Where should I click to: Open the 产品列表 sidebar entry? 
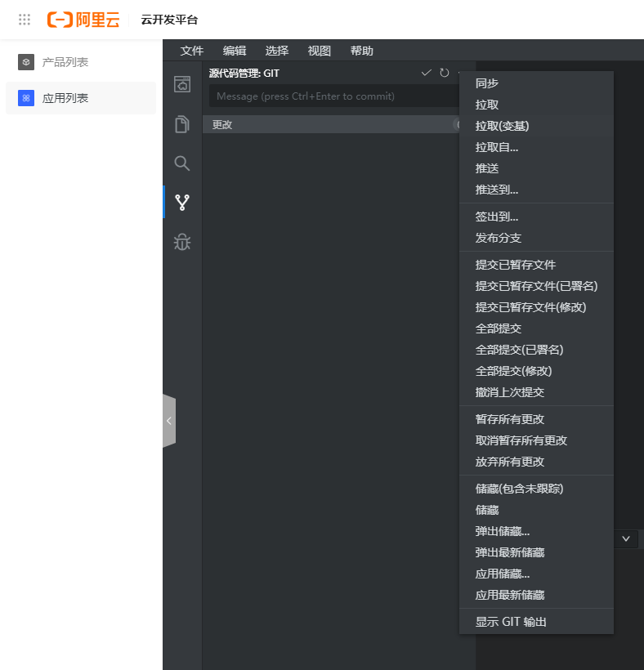(81, 62)
